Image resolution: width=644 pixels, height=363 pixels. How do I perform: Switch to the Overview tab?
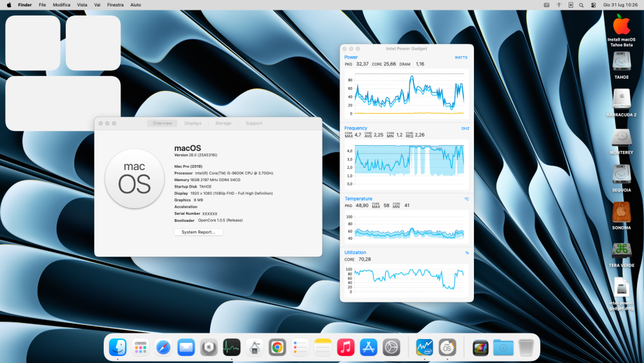[162, 123]
